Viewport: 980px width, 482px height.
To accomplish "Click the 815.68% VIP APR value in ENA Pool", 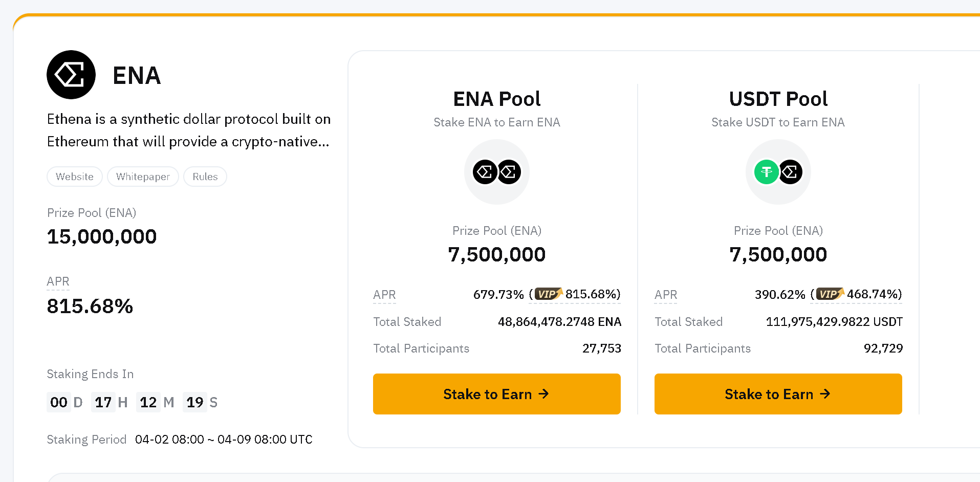I will click(x=593, y=294).
